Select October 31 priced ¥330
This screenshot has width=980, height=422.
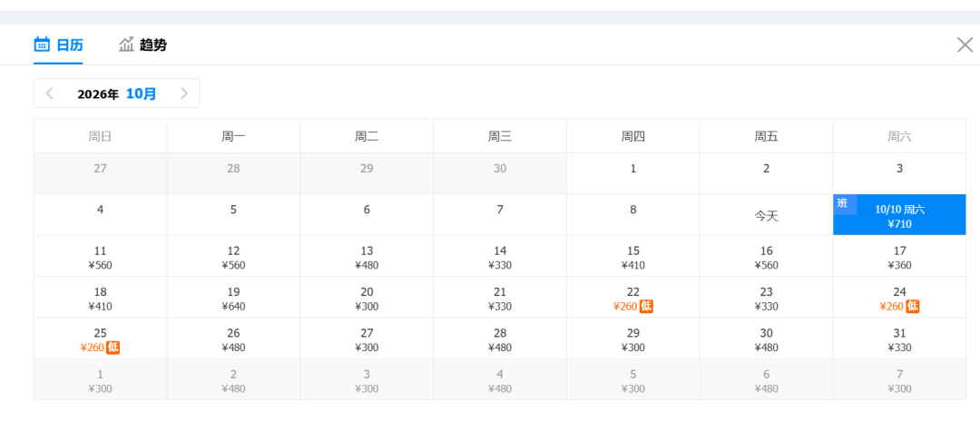tap(899, 339)
